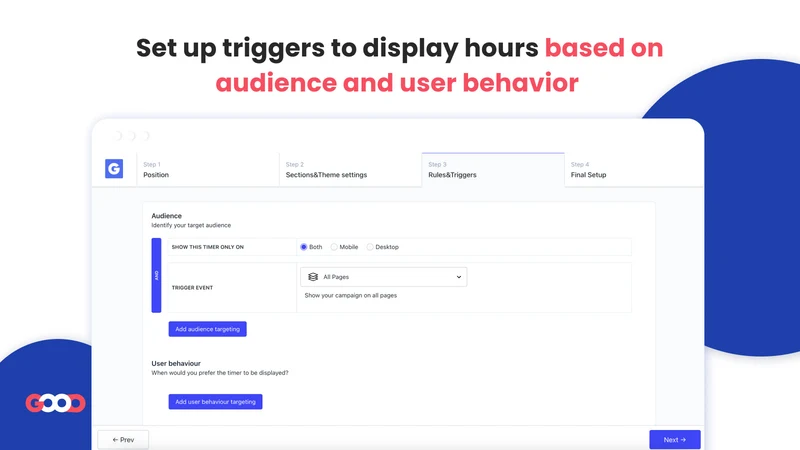Screen dimensions: 800x450
Task: Open Step 2 Sections&Theme settings tab
Action: (351, 170)
